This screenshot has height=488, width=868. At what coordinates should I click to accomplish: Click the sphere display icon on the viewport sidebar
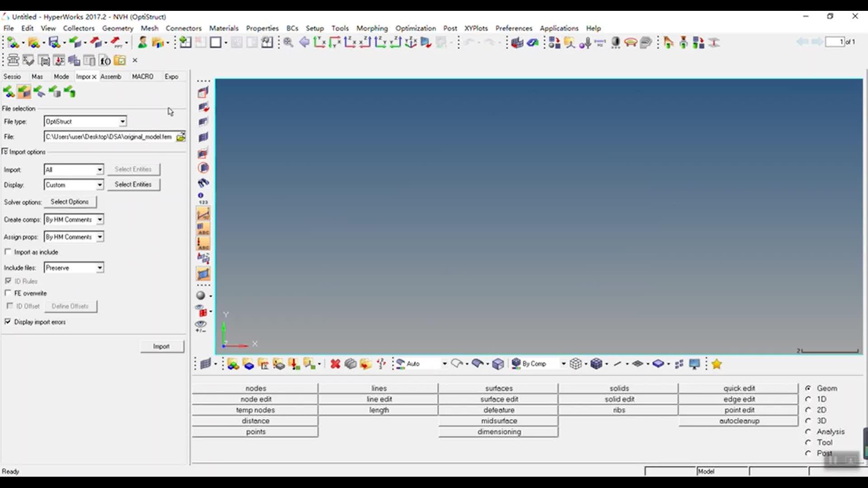[x=201, y=296]
